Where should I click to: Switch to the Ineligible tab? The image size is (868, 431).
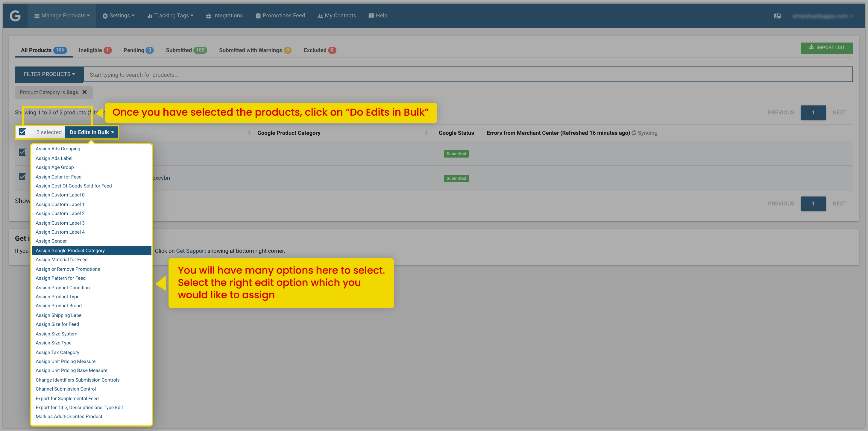(95, 50)
